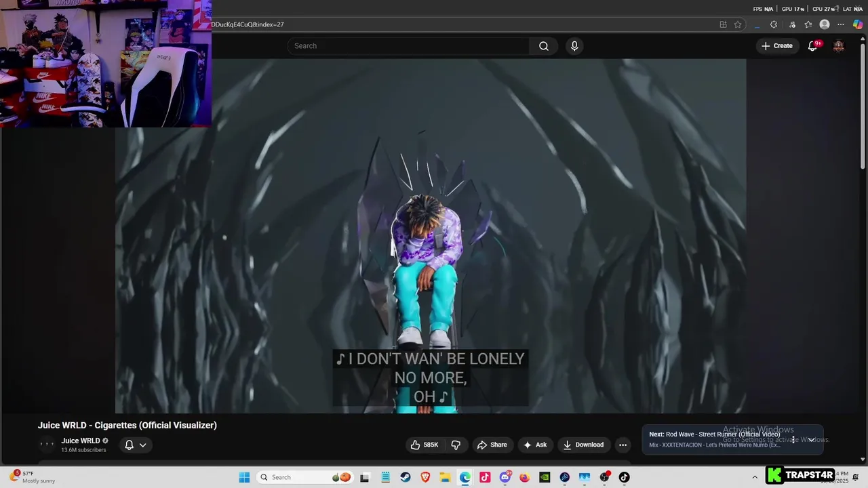This screenshot has width=868, height=488.
Task: Open File Explorer from taskbar
Action: click(x=445, y=477)
